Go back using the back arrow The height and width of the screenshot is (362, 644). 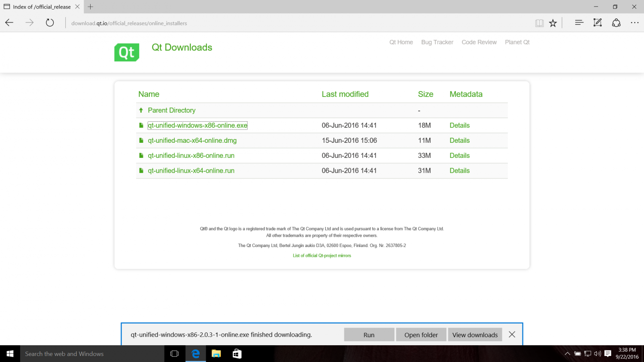(9, 23)
